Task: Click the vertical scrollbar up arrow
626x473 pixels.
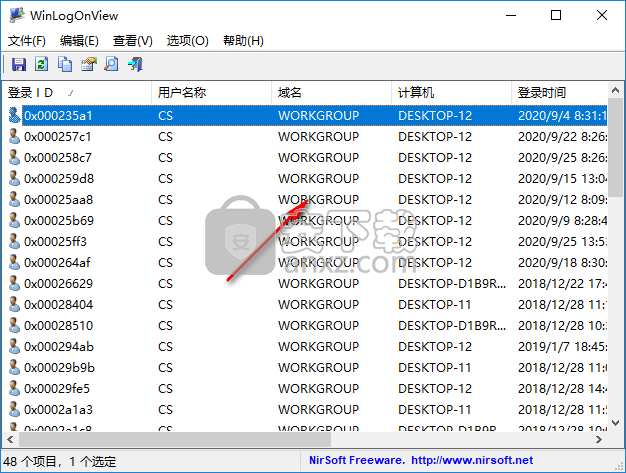Action: (x=615, y=91)
